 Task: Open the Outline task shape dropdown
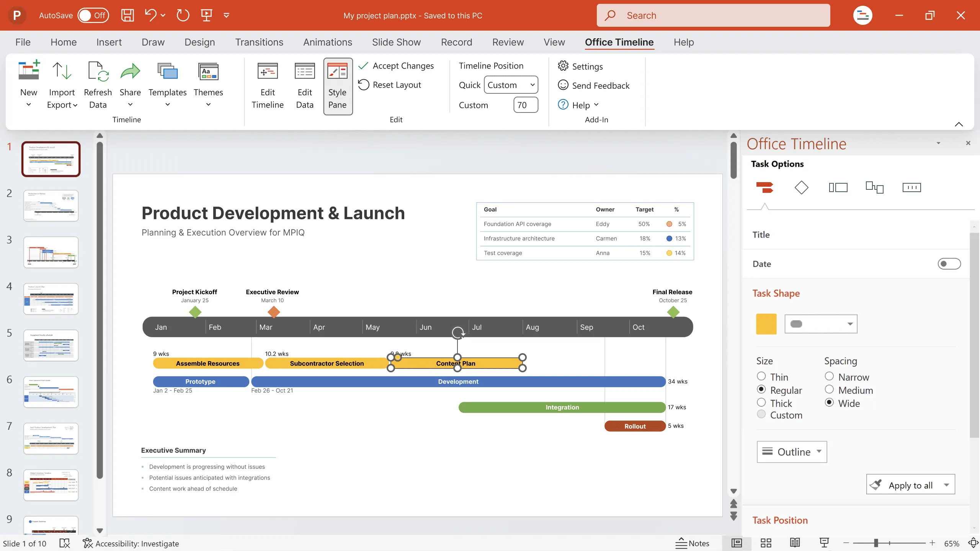pyautogui.click(x=818, y=451)
